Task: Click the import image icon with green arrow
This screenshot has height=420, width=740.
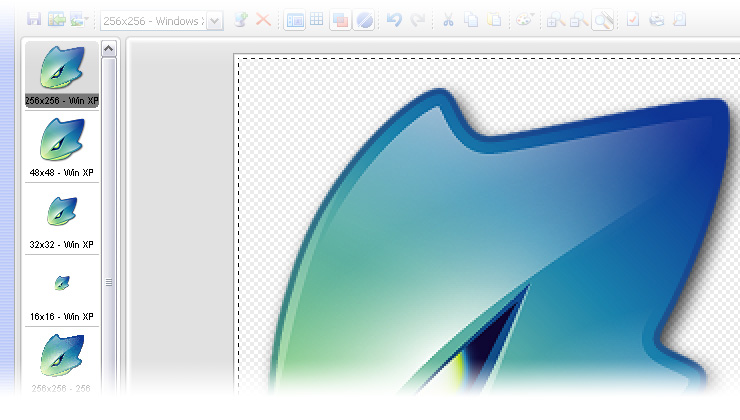Action: pyautogui.click(x=57, y=20)
